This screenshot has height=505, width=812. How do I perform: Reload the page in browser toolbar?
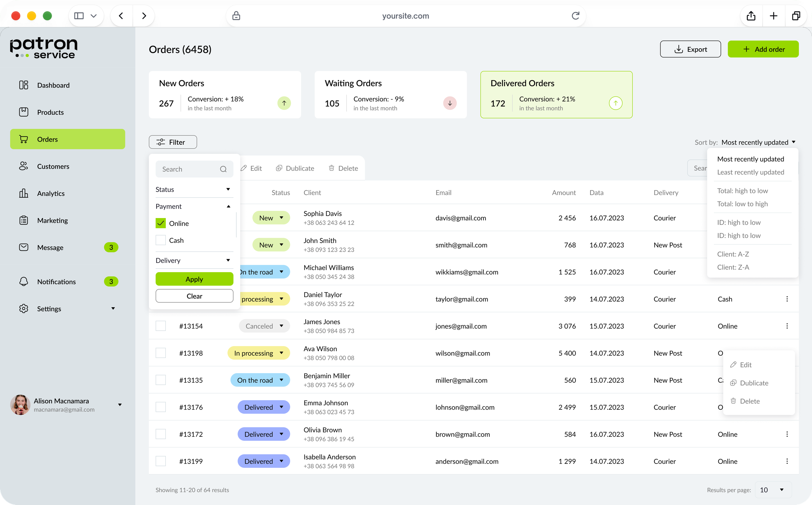tap(576, 16)
